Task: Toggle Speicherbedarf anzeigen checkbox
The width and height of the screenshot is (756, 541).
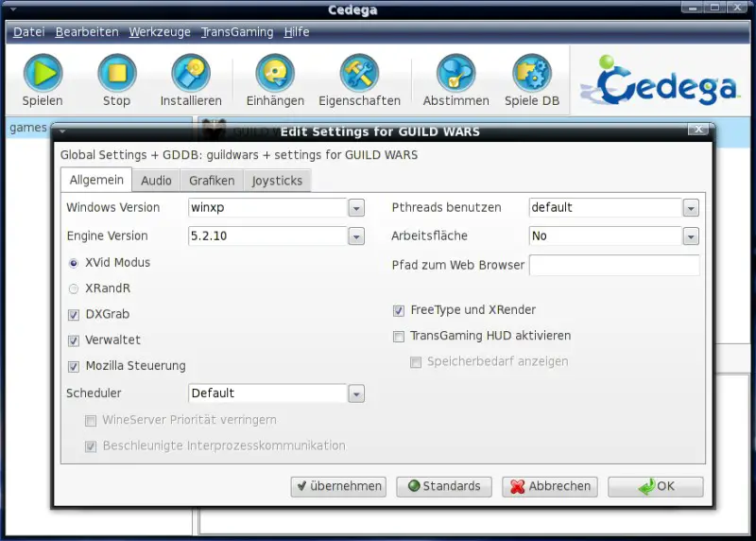Action: point(416,362)
